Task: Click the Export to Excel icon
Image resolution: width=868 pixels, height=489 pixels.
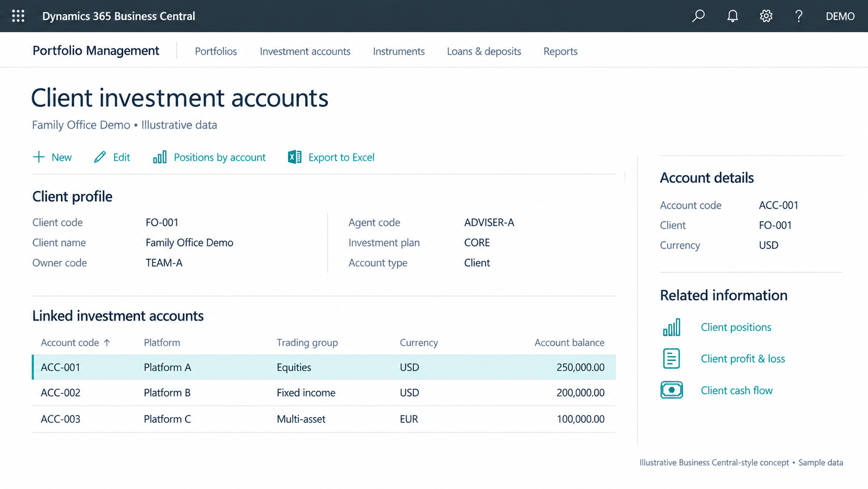Action: (295, 157)
